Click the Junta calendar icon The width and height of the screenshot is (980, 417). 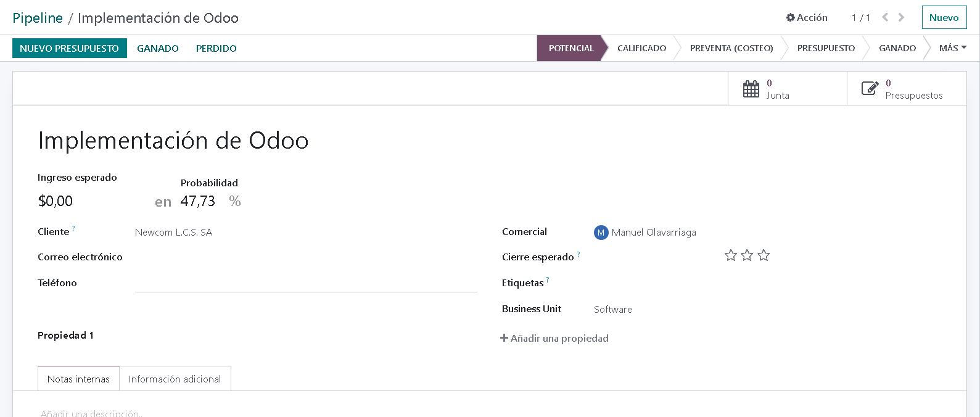point(751,89)
